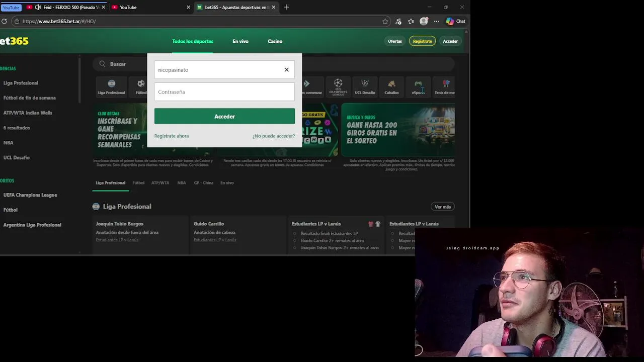Click the yellow Regístrate button
The image size is (644, 362).
(423, 41)
